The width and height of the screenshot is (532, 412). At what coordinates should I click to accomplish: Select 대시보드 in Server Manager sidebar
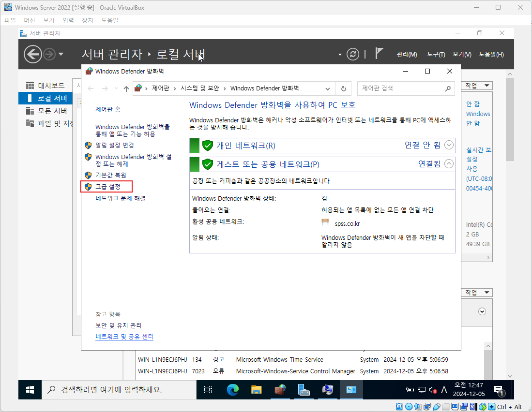click(x=46, y=86)
